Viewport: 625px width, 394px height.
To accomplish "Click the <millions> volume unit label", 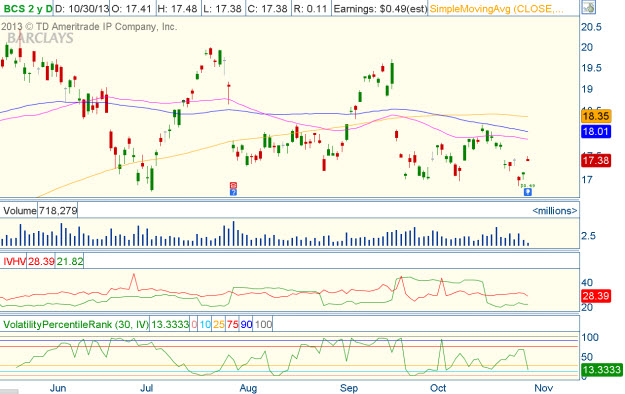I will pos(554,211).
